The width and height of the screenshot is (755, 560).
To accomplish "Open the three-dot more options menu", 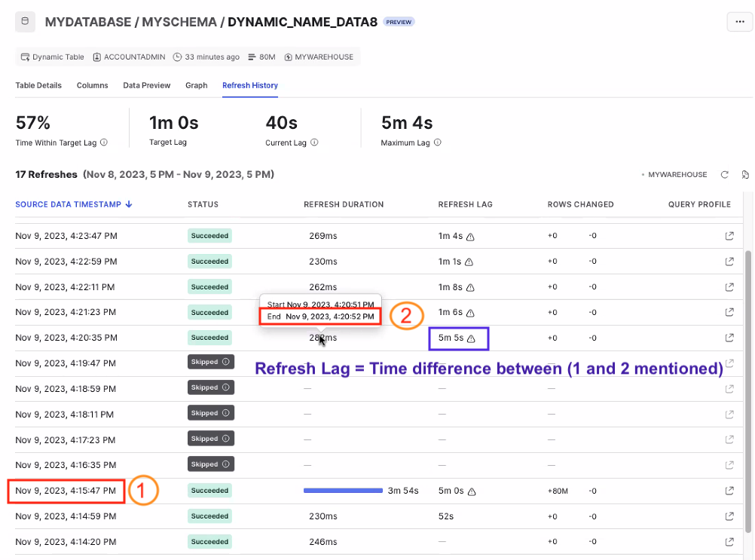I will pyautogui.click(x=739, y=22).
